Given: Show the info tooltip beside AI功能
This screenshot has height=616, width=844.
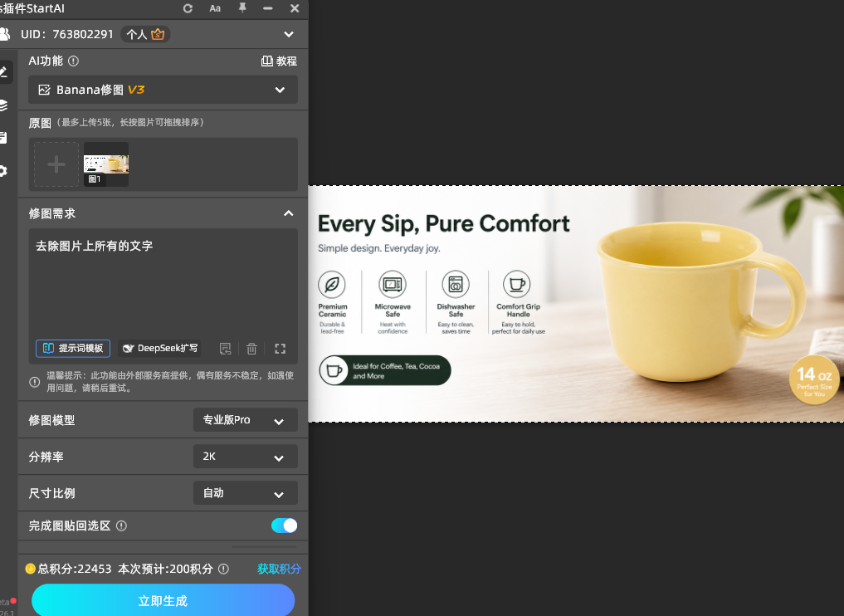Looking at the screenshot, I should [x=74, y=61].
